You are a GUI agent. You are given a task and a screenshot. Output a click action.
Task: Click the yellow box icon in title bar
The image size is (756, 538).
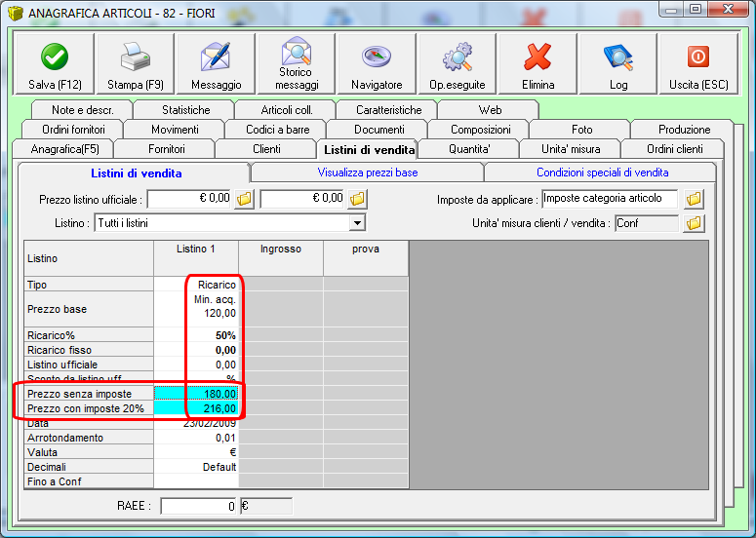pos(16,13)
